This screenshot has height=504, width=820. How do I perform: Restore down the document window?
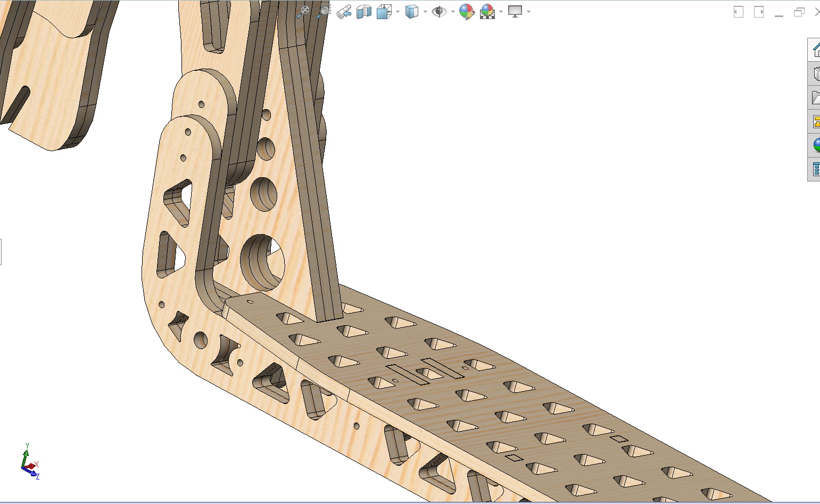799,12
